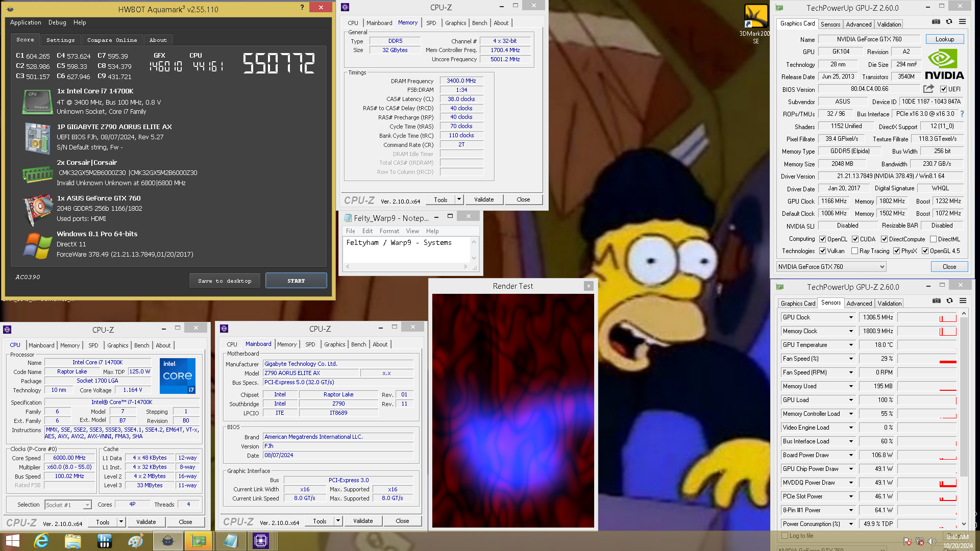Toggle the CUDA checkbox
Image resolution: width=980 pixels, height=551 pixels.
(855, 239)
